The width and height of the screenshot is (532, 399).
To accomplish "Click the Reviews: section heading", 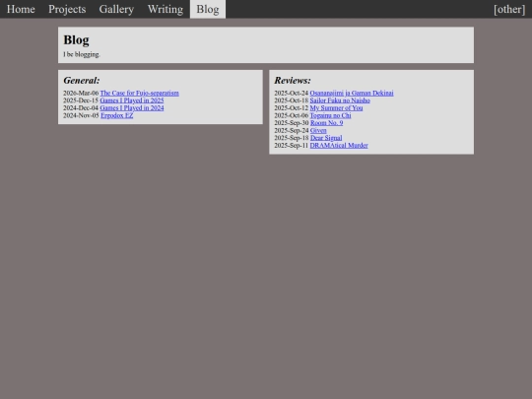I will (293, 81).
